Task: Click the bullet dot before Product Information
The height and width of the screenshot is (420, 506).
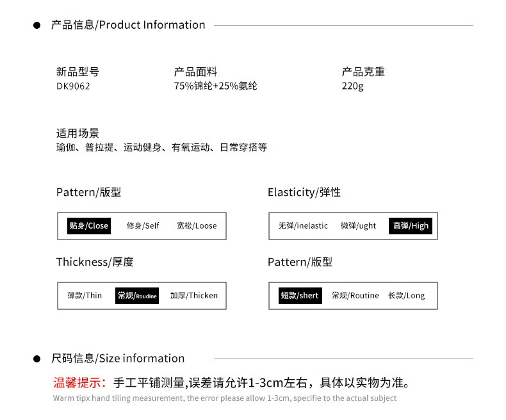Action: pyautogui.click(x=37, y=26)
